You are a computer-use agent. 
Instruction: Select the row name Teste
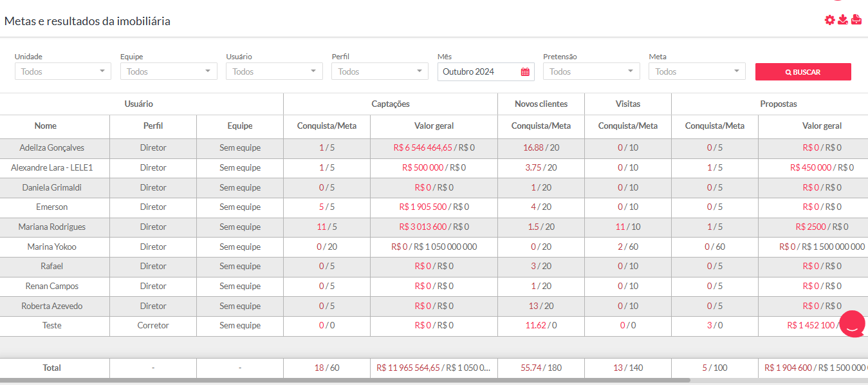pos(52,326)
